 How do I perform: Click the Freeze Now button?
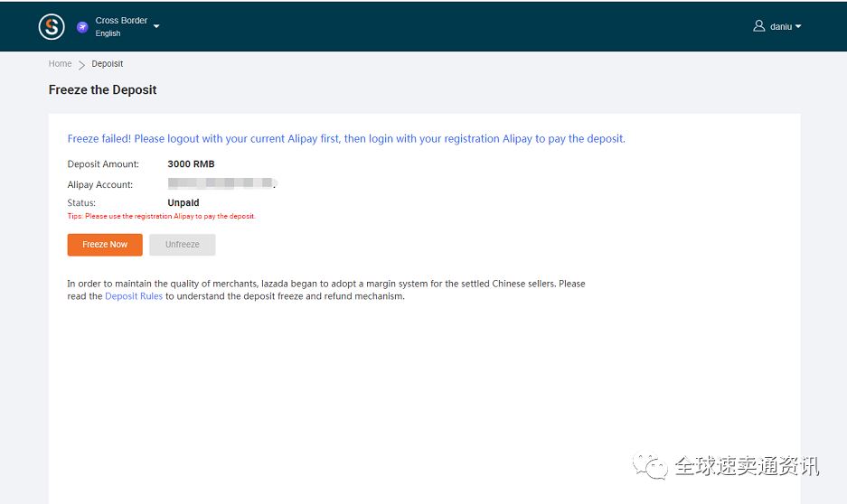click(105, 245)
